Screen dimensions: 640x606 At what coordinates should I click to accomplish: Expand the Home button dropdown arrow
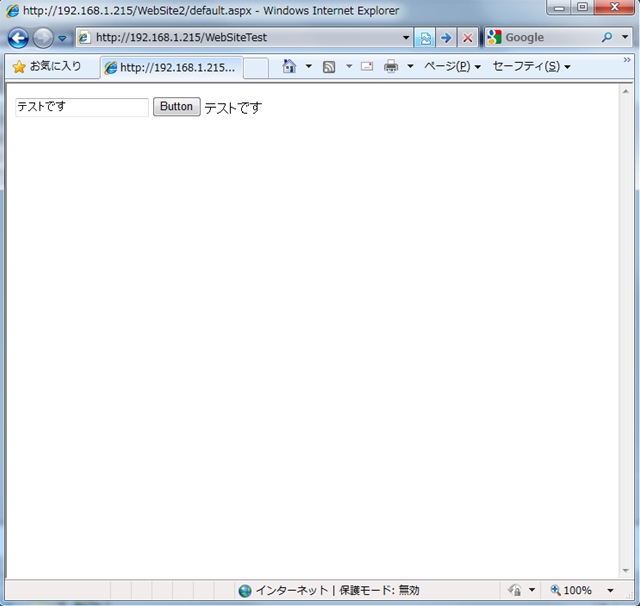(309, 66)
